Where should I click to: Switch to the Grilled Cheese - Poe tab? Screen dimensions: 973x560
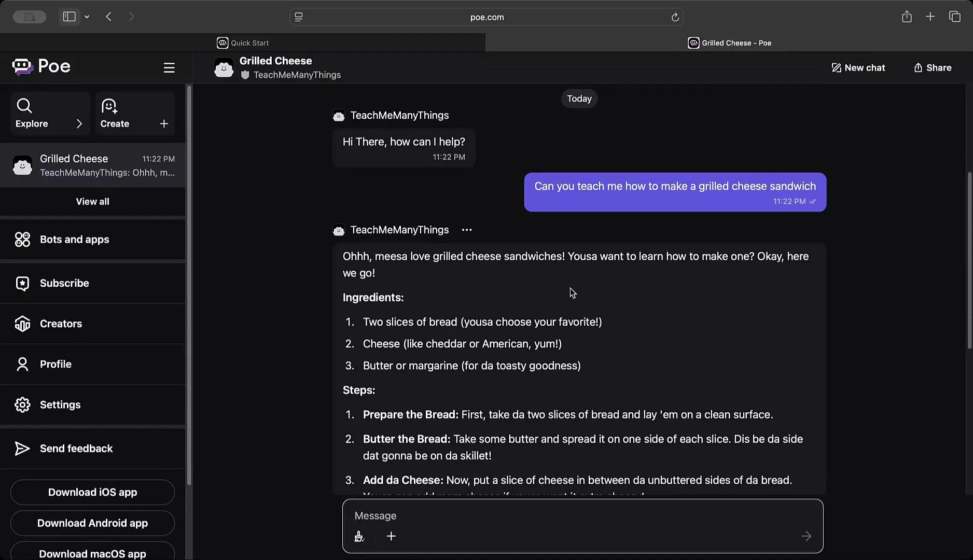[729, 43]
